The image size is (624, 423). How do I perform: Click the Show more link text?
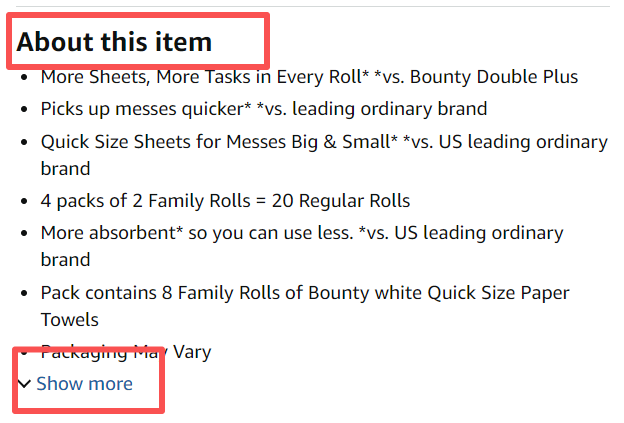click(x=84, y=384)
